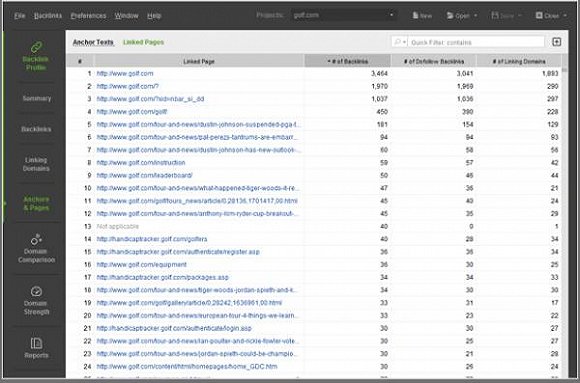Click the Open project folder icon
The width and height of the screenshot is (580, 383).
click(x=450, y=16)
